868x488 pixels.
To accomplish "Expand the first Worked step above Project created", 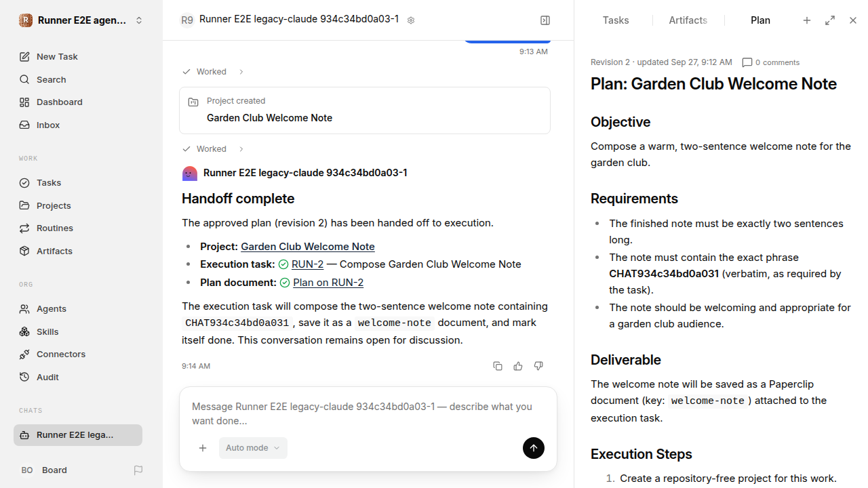I will pyautogui.click(x=214, y=72).
